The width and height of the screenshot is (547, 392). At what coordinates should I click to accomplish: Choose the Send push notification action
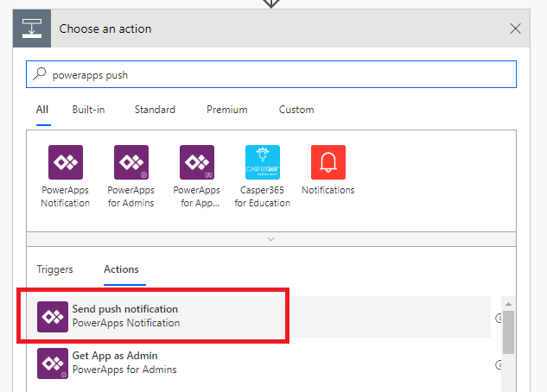click(x=259, y=317)
